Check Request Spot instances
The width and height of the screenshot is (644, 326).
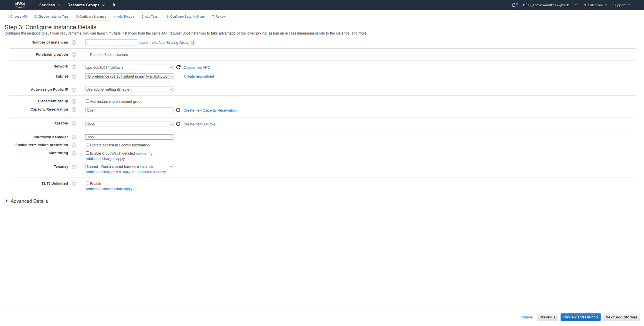pyautogui.click(x=88, y=54)
